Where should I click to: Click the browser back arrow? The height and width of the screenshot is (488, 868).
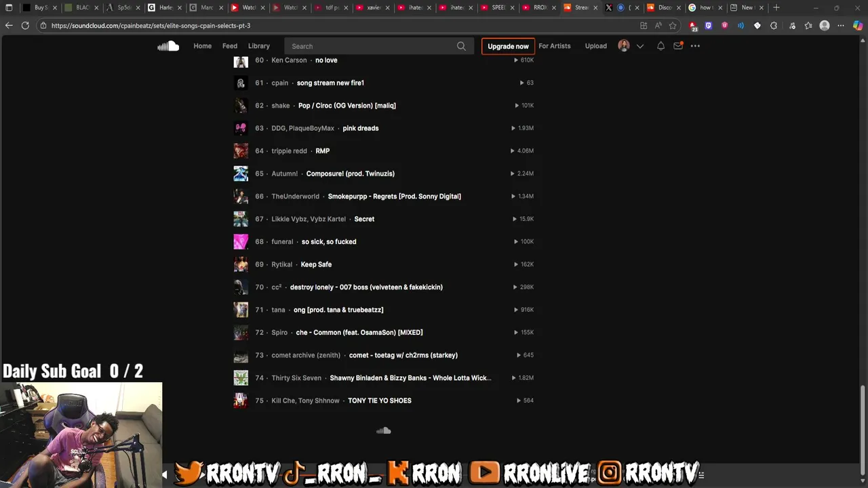(x=9, y=25)
